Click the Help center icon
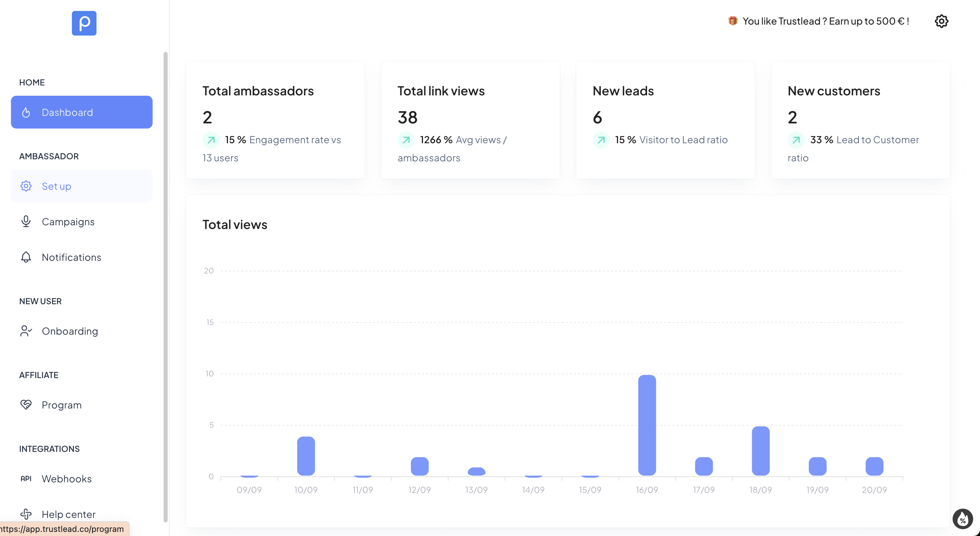980x536 pixels. pyautogui.click(x=26, y=514)
